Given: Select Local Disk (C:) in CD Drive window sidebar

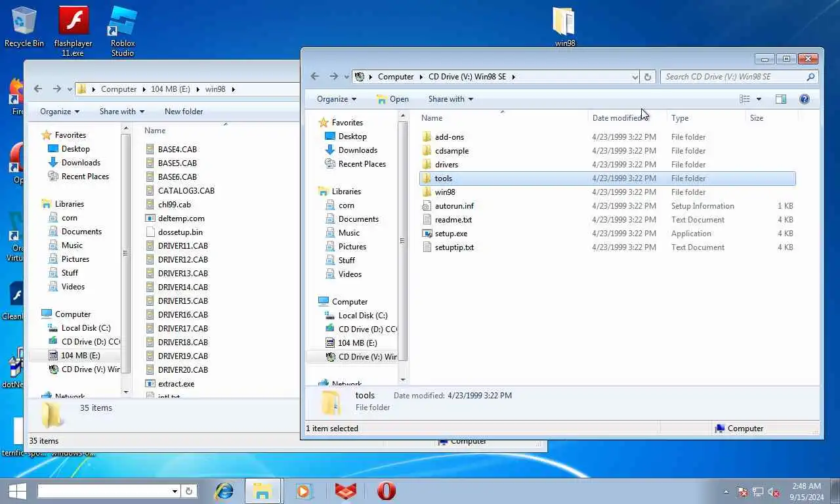Looking at the screenshot, I should coord(363,316).
